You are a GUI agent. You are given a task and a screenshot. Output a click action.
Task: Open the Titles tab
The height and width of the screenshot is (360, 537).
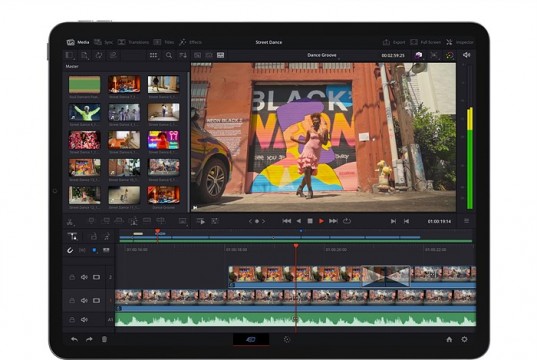coord(164,42)
